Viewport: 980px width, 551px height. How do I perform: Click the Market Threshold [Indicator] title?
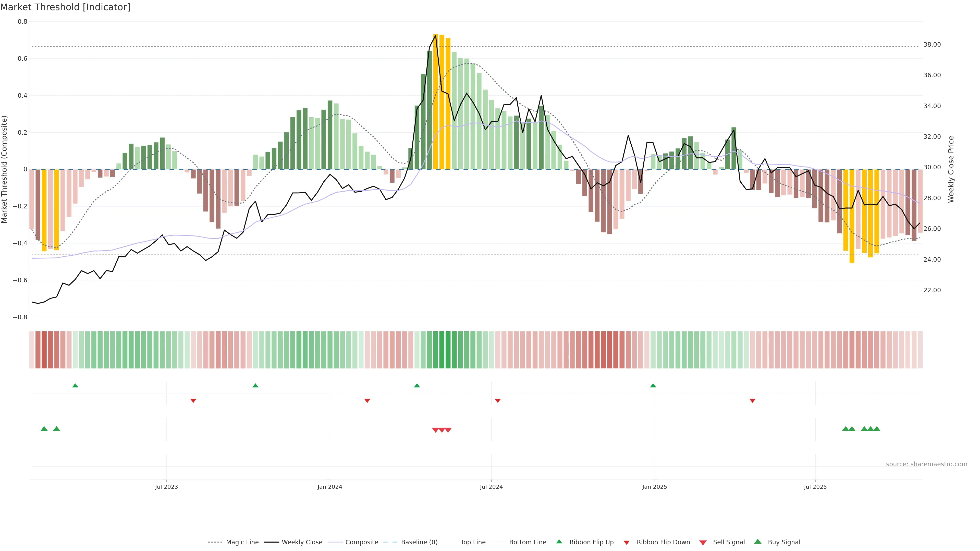65,7
